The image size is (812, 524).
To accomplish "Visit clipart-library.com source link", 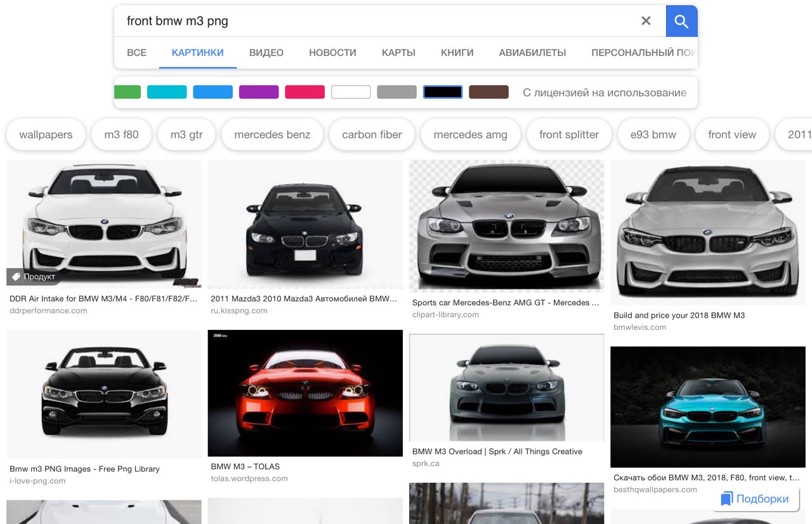I will (445, 315).
